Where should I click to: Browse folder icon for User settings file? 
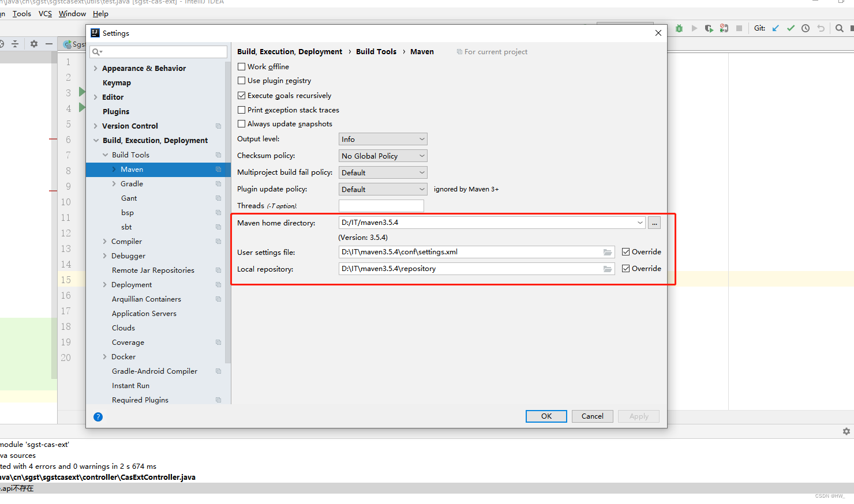click(x=608, y=252)
